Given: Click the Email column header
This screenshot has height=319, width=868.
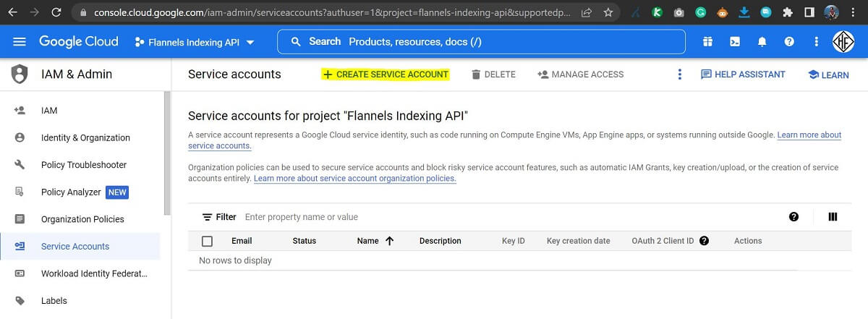Looking at the screenshot, I should [x=242, y=241].
